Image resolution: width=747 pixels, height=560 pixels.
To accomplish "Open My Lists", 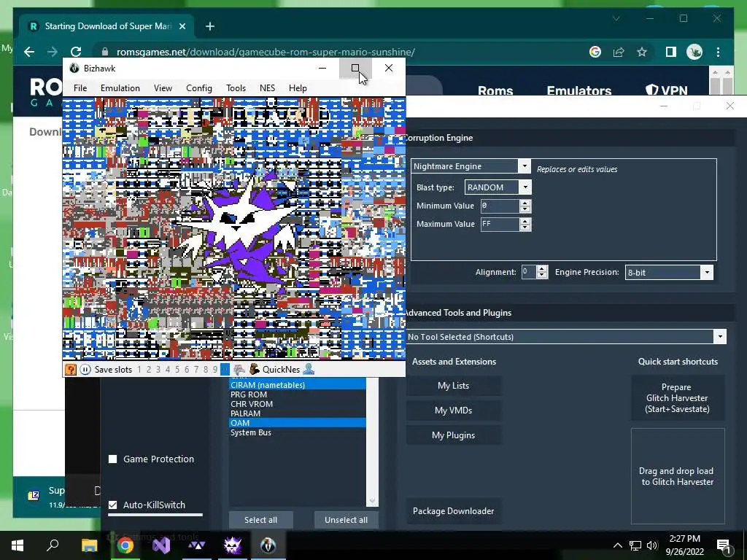I will pos(454,386).
